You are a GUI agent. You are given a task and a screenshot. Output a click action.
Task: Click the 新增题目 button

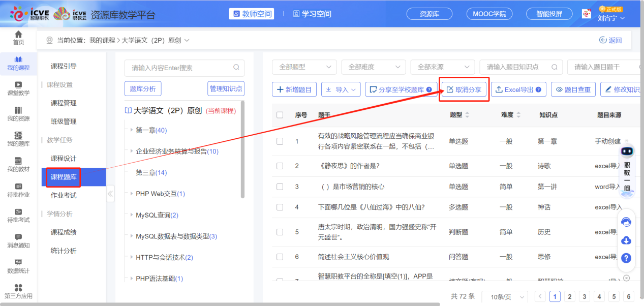pyautogui.click(x=294, y=89)
